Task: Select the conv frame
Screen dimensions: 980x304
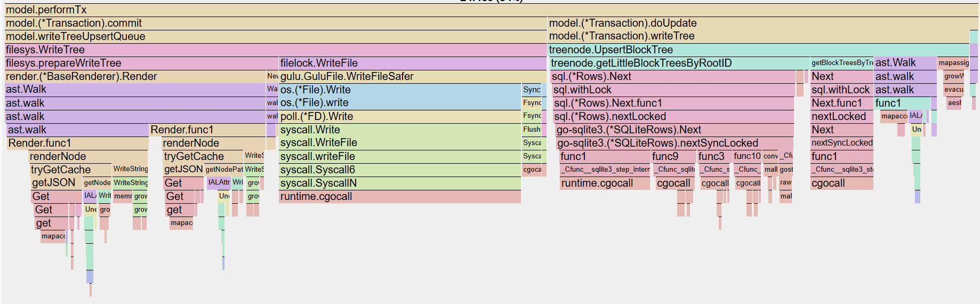Action: pyautogui.click(x=770, y=157)
